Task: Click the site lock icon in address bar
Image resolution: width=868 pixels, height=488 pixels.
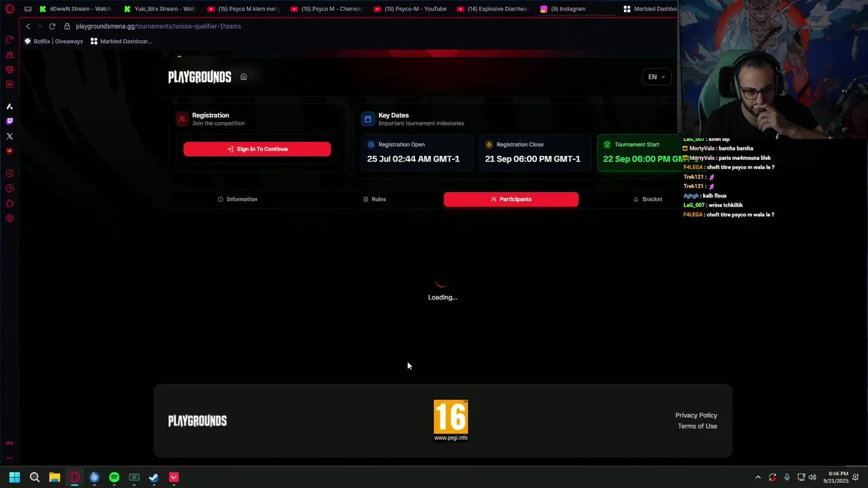Action: click(x=67, y=26)
